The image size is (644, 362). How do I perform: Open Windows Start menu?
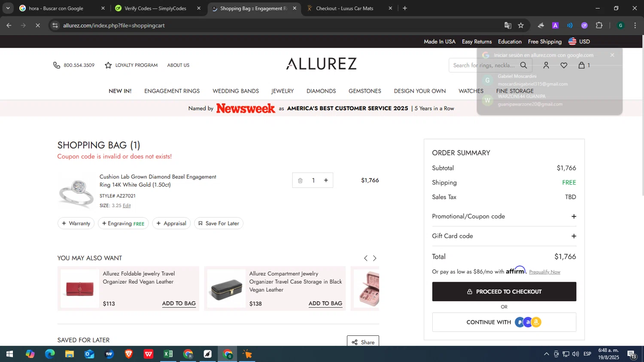[x=9, y=354]
